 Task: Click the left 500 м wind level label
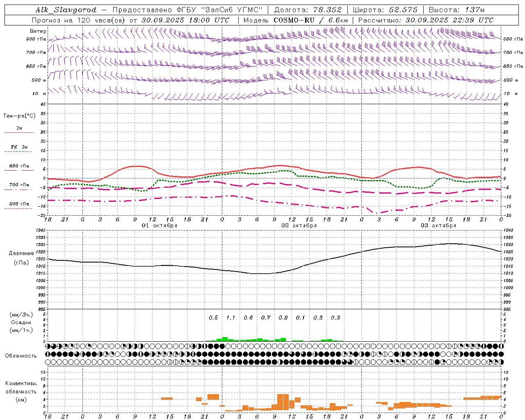tap(39, 80)
